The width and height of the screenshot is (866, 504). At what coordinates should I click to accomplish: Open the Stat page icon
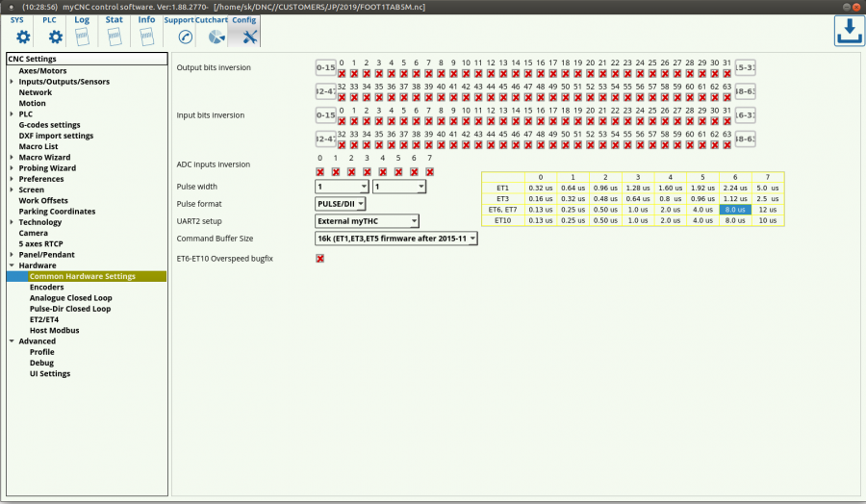tap(115, 37)
